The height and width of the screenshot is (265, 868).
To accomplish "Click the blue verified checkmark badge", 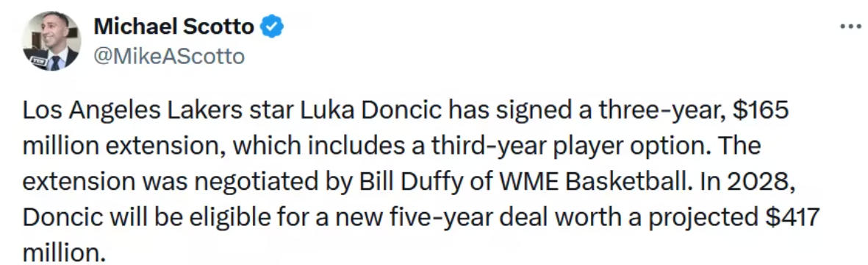I will pos(272,26).
